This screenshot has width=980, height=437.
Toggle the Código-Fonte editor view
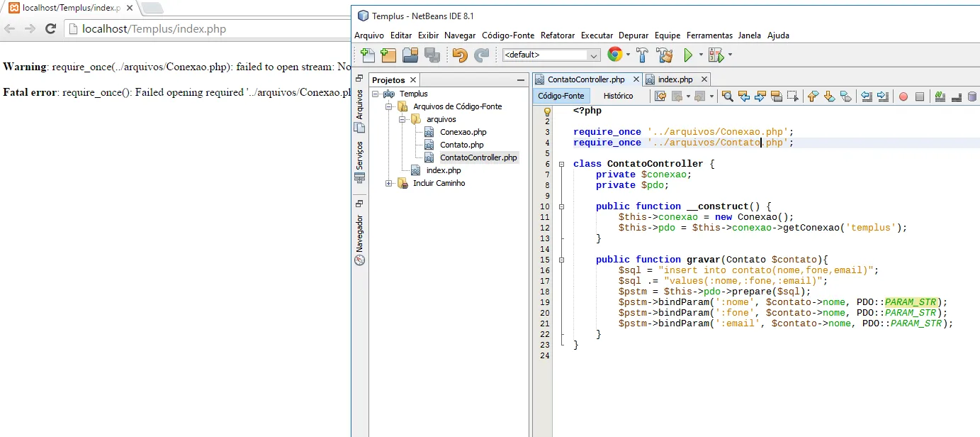click(561, 96)
